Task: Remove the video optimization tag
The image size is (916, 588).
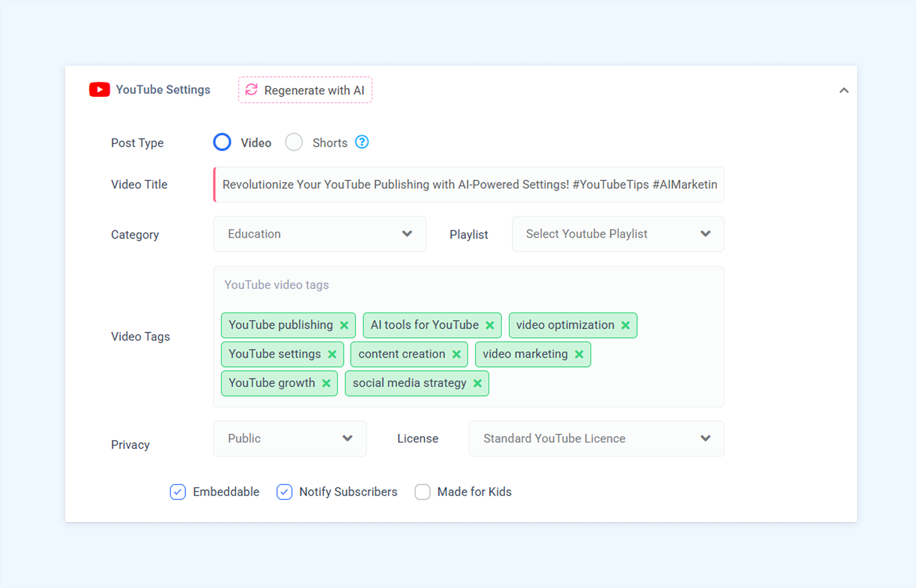Action: click(x=625, y=325)
